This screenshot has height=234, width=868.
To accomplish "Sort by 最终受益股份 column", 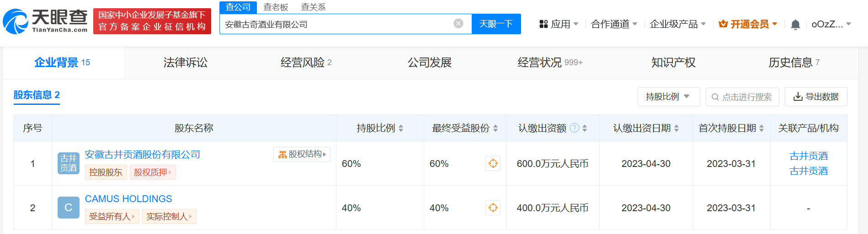I will click(495, 128).
